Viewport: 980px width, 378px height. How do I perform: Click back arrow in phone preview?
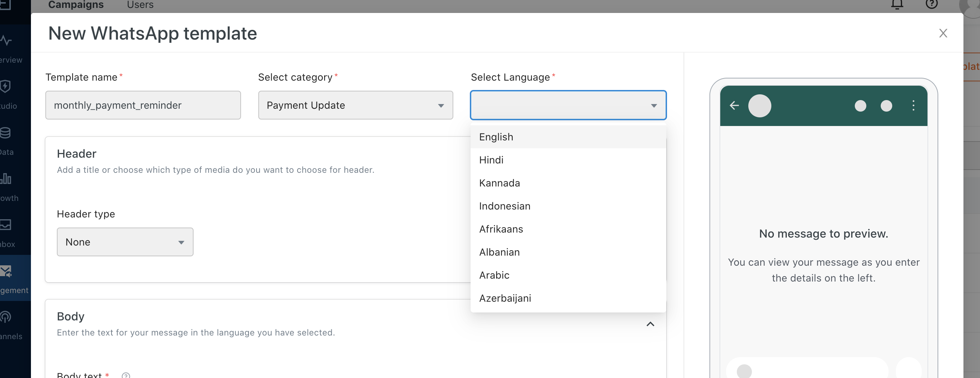coord(734,105)
